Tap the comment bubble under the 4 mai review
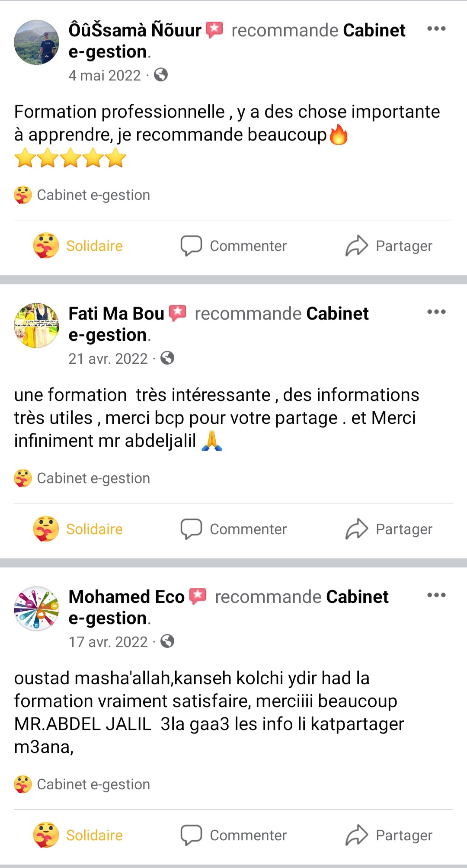Viewport: 467px width, 868px height. (x=192, y=246)
